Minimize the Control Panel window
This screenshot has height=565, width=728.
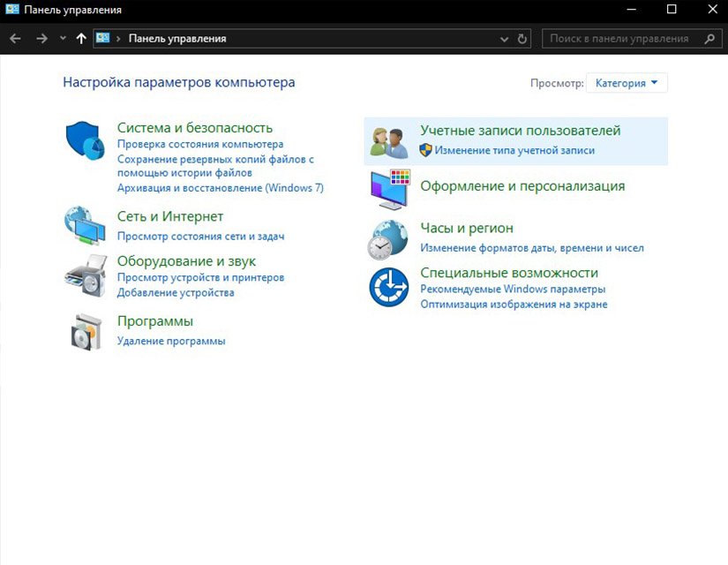tap(632, 10)
